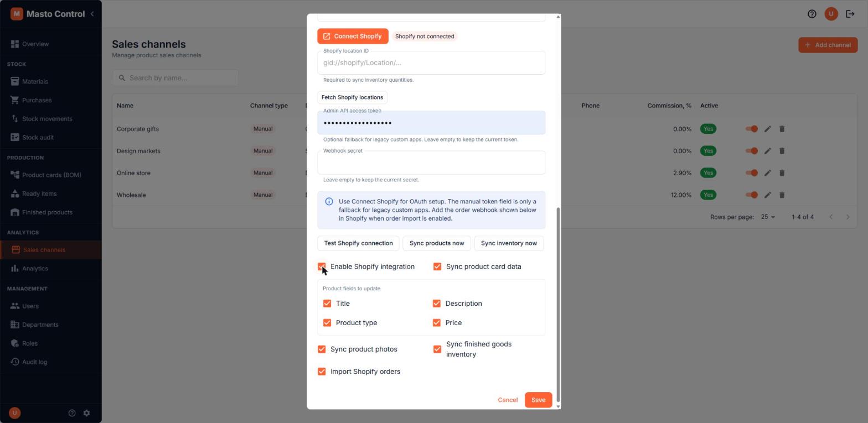The width and height of the screenshot is (868, 423).
Task: Delete the Online store channel with the trash icon
Action: [x=782, y=173]
